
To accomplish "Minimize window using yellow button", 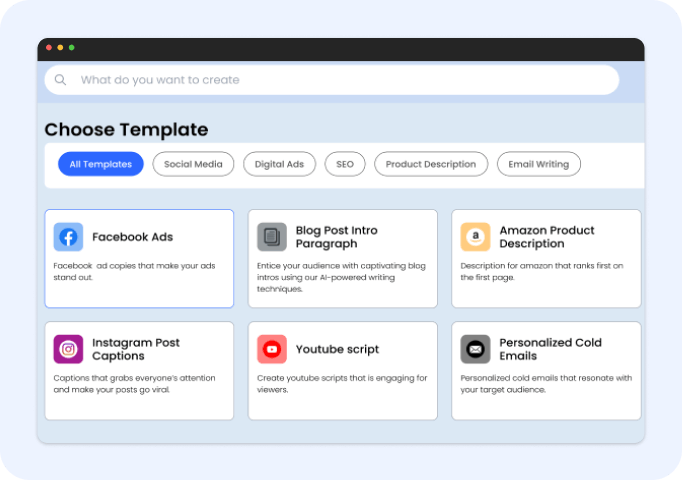I will pos(60,47).
